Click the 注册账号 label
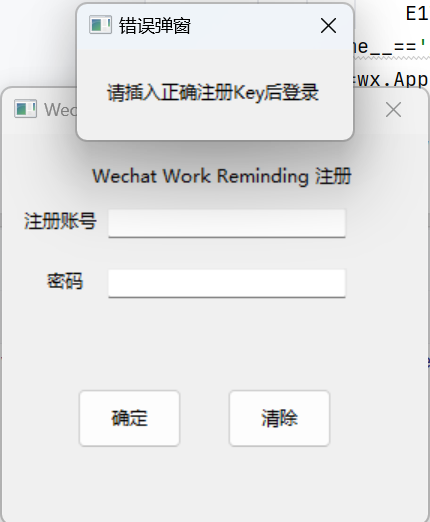 [60, 221]
